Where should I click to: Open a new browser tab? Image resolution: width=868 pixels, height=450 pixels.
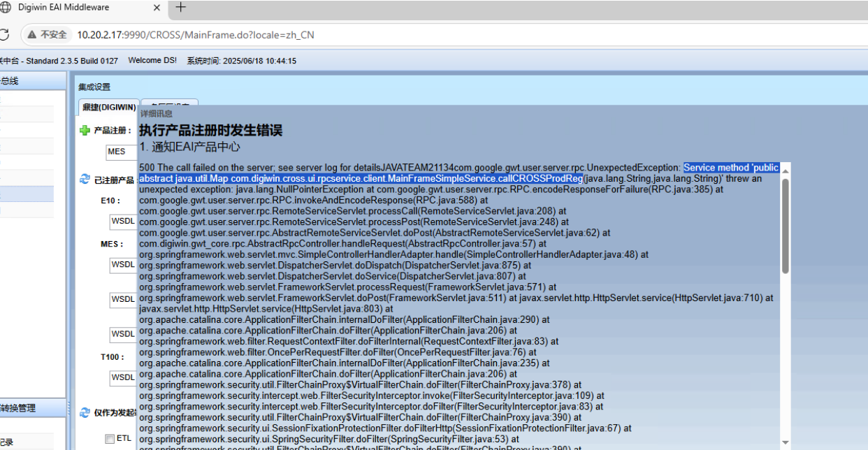coord(181,8)
